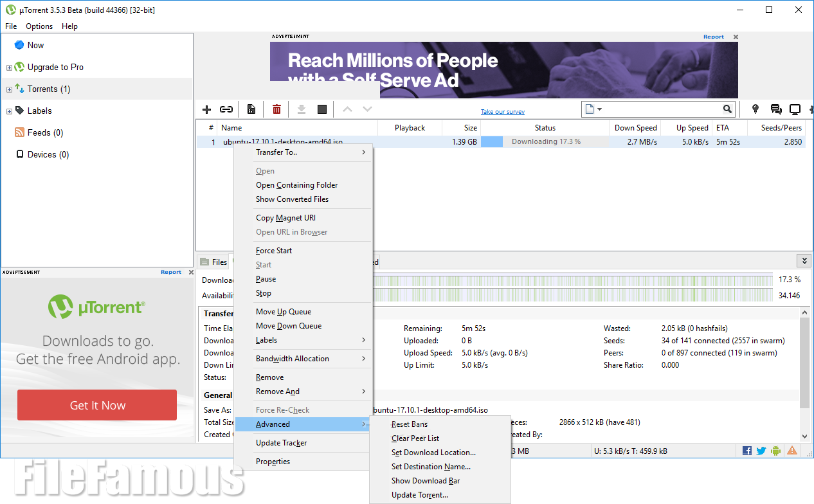Collapse the detail pane with the double-chevron button
This screenshot has width=814, height=504.
coord(804,260)
